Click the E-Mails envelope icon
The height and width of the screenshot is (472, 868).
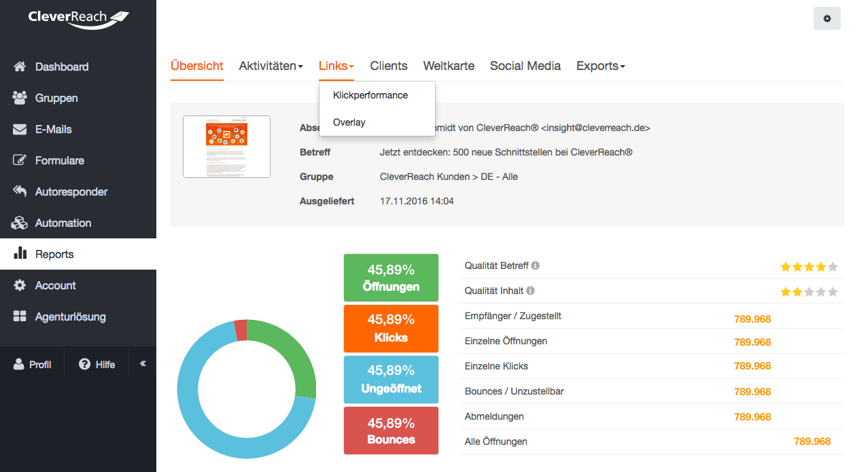click(20, 129)
